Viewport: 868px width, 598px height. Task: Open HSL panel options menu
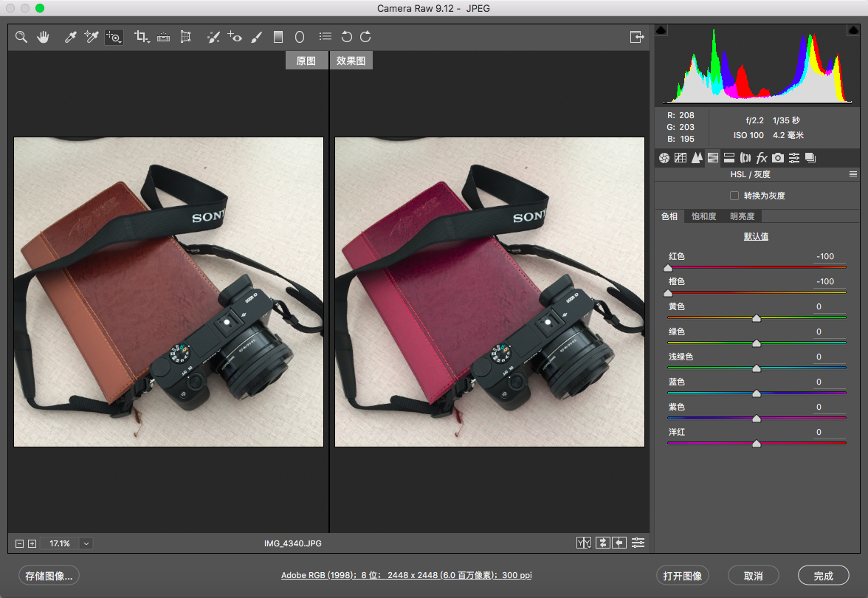(x=853, y=174)
